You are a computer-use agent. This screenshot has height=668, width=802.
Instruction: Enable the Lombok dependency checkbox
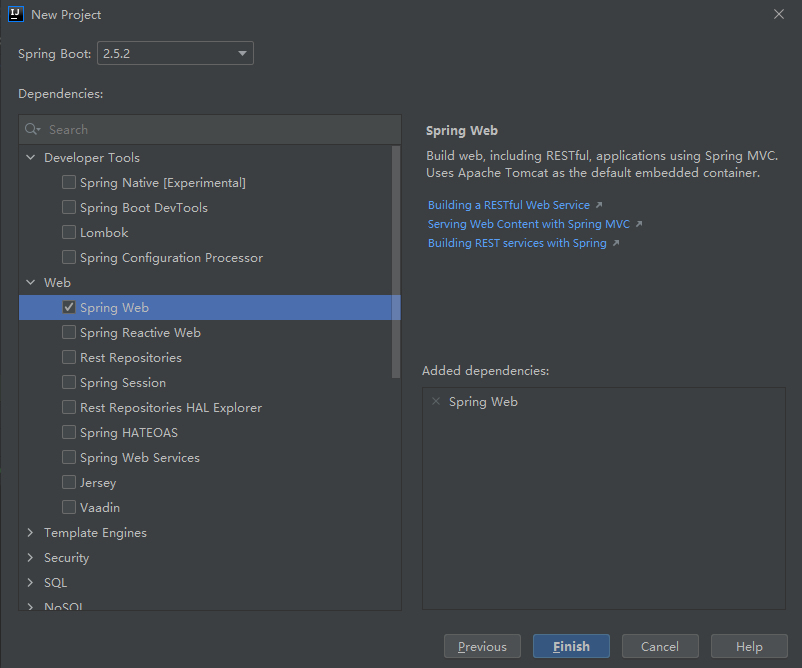[x=69, y=232]
